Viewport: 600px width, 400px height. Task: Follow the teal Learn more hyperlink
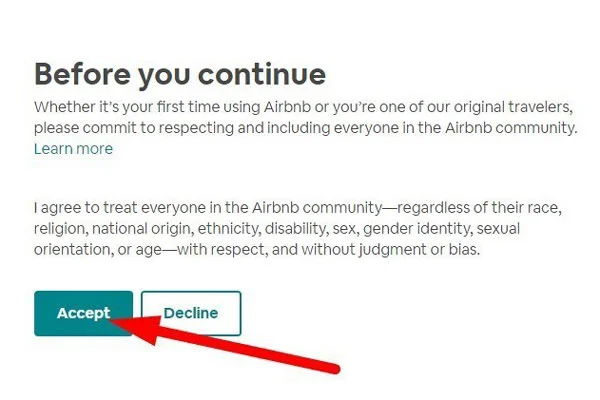[x=73, y=149]
